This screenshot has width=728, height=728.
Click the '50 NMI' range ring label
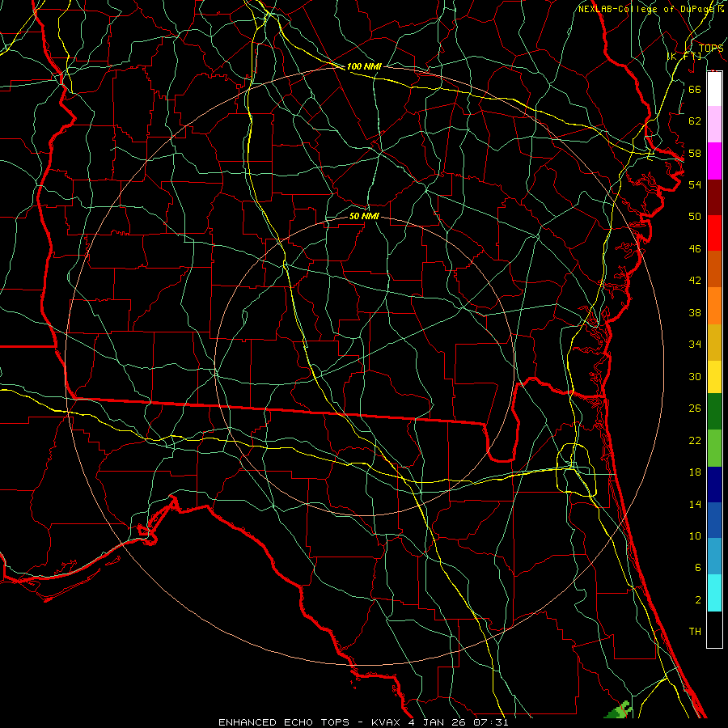(364, 216)
